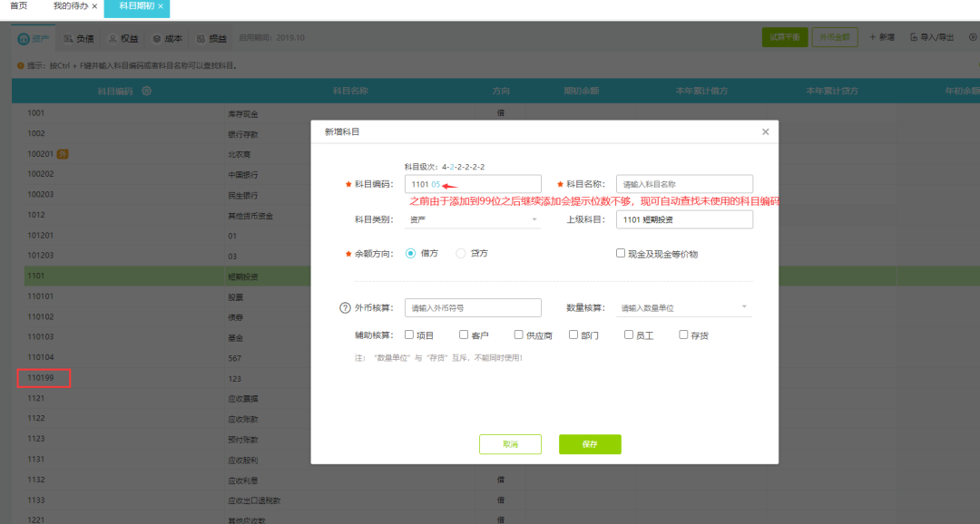
Task: Select the 借方 balance direction radio button
Action: 411,254
